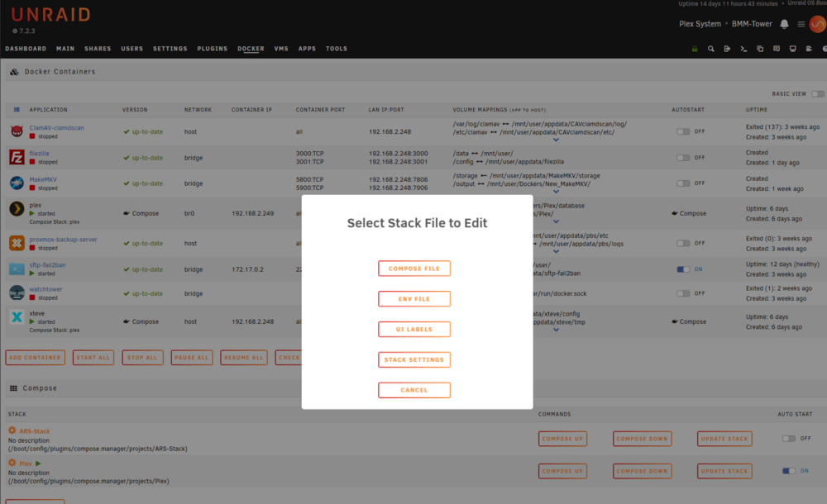Expand proxmox-backup-server volume mappings chevron

click(x=556, y=251)
